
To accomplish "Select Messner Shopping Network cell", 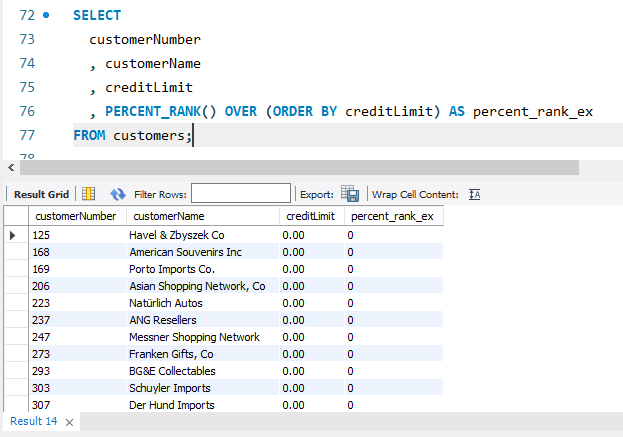I will [203, 337].
